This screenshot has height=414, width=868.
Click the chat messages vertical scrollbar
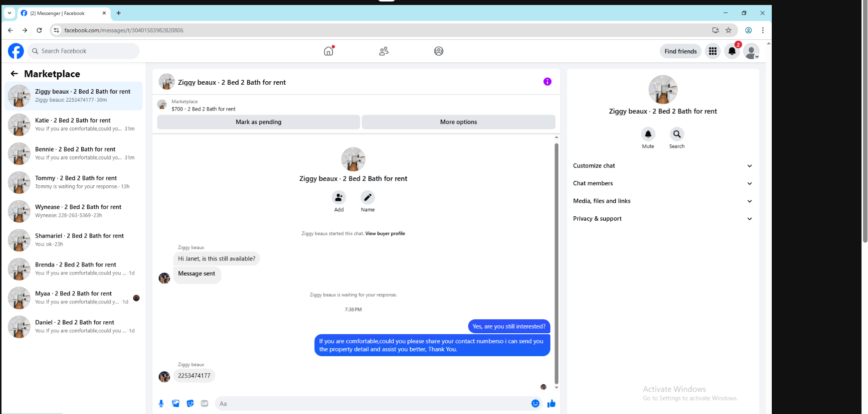(x=556, y=263)
